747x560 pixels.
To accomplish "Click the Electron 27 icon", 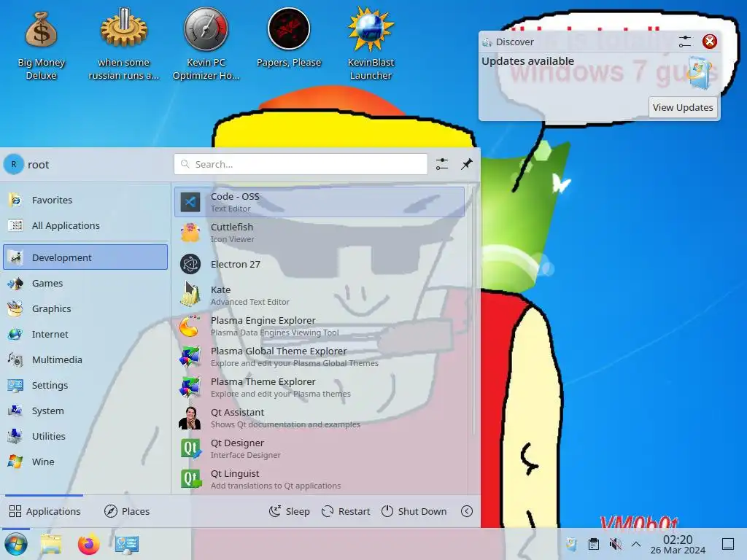I will [190, 264].
